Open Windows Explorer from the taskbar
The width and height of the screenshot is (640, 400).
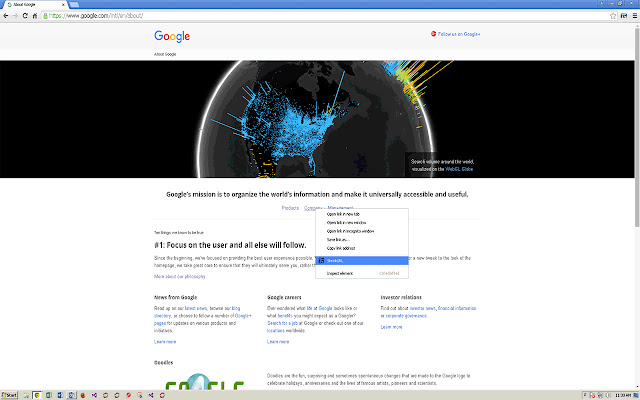26,395
